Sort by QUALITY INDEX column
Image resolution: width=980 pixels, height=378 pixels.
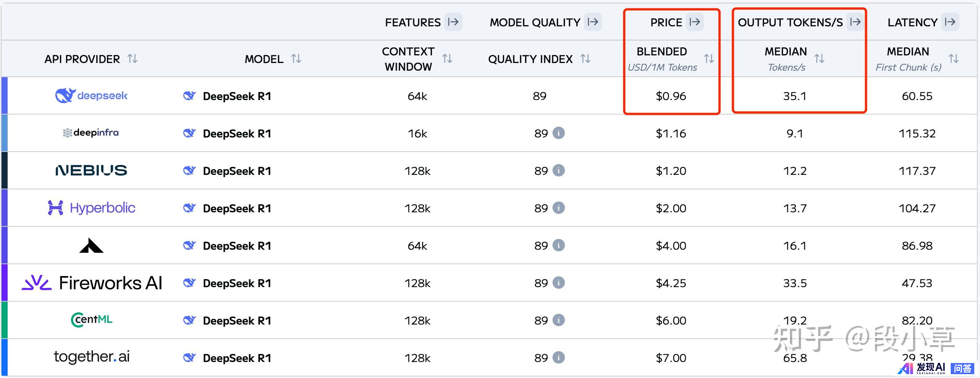pyautogui.click(x=585, y=59)
